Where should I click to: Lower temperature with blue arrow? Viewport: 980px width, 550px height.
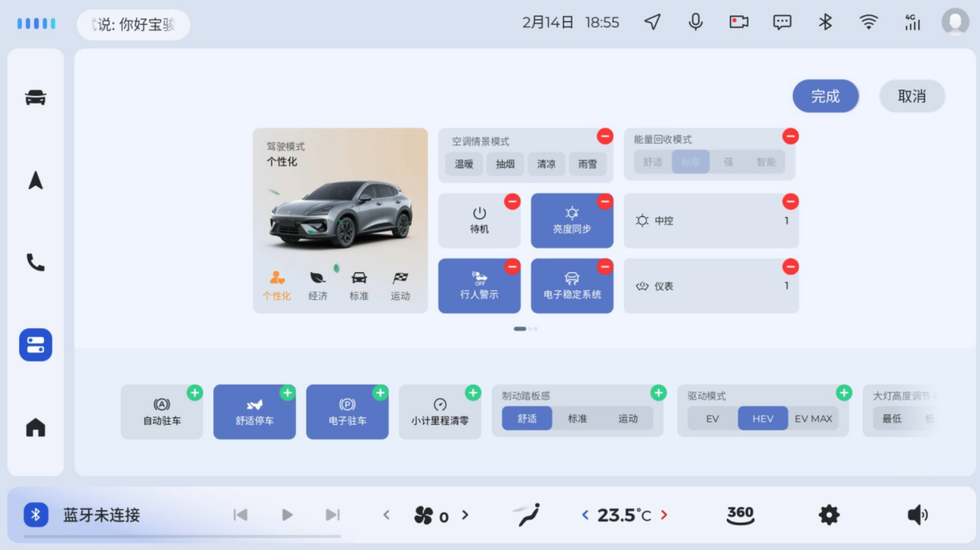(x=585, y=515)
